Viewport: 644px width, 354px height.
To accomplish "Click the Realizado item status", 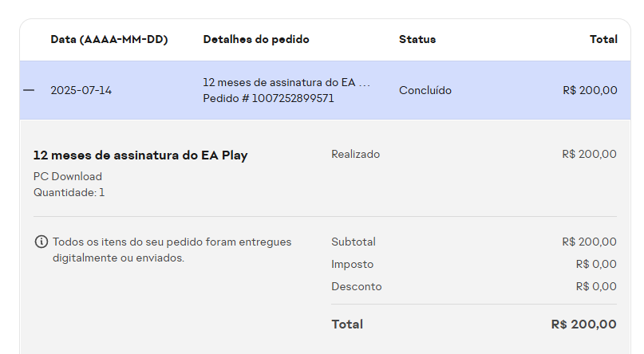I will [x=355, y=154].
